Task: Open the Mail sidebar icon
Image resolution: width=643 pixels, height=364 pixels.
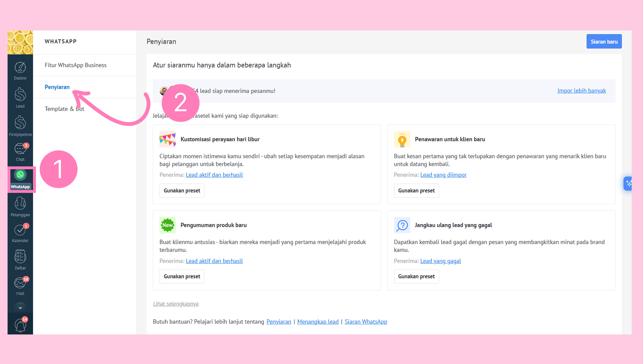Action: click(x=20, y=286)
